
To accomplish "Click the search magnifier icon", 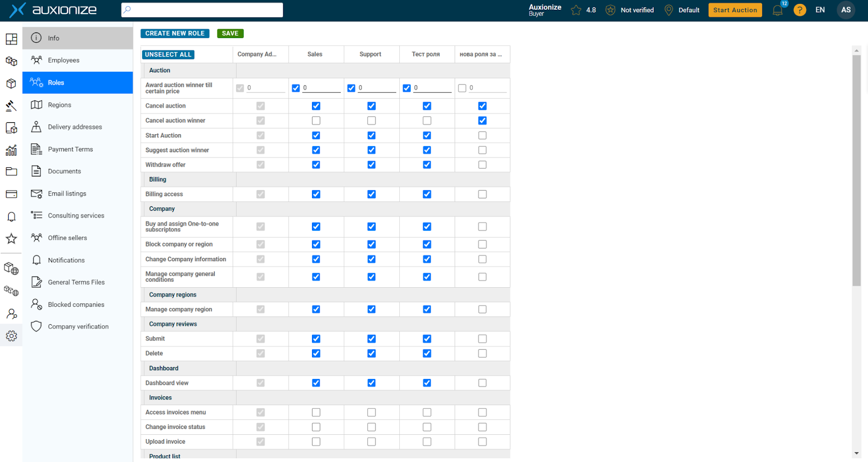I will pyautogui.click(x=127, y=9).
